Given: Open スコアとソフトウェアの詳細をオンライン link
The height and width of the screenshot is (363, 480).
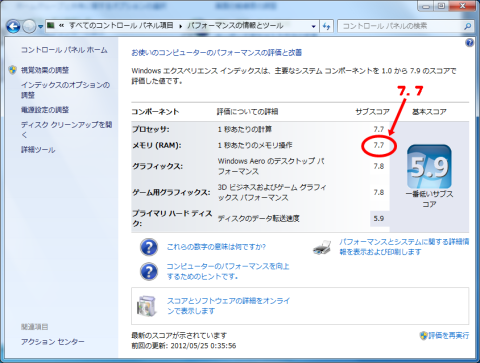Looking at the screenshot, I should [228, 306].
